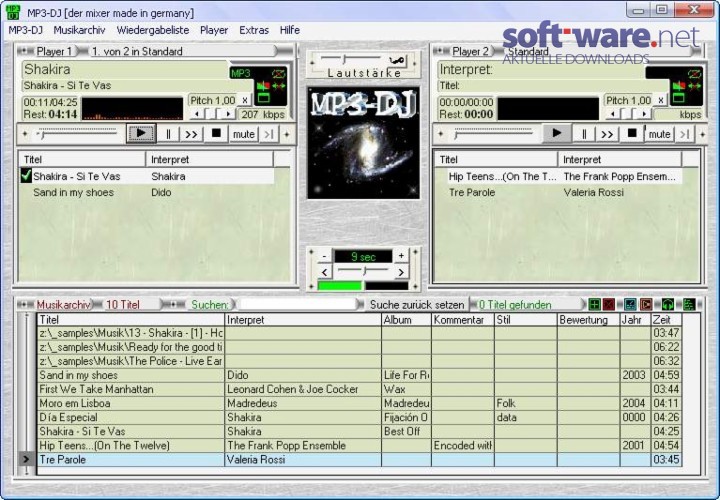Click Suche zurück setzen button
720x500 pixels.
tap(417, 304)
